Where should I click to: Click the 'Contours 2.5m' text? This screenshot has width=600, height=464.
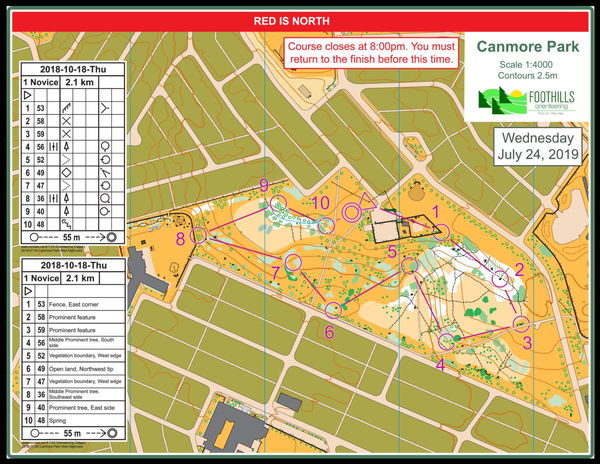[527, 76]
